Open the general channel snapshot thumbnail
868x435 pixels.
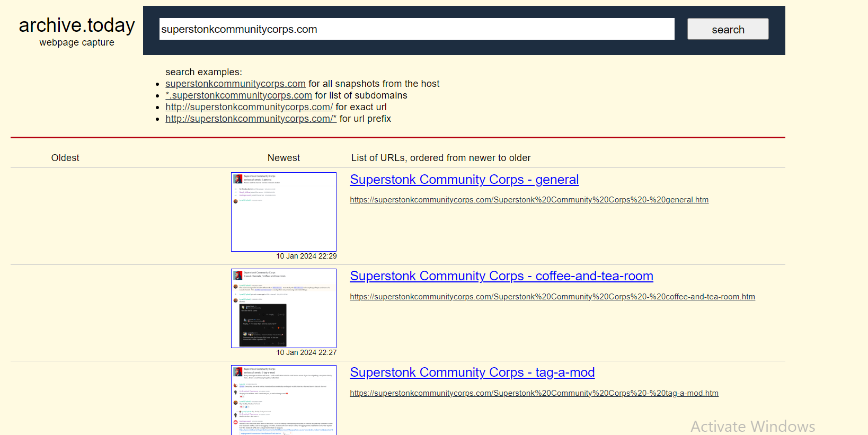pyautogui.click(x=284, y=212)
